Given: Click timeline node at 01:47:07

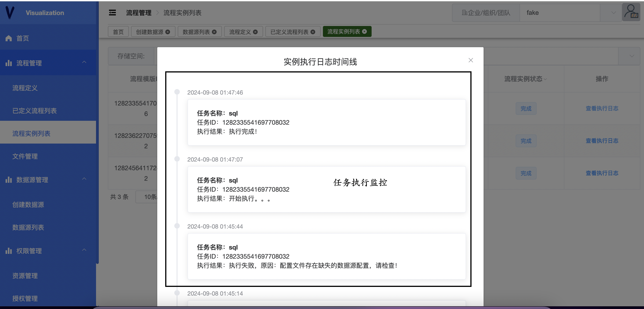Looking at the screenshot, I should [177, 159].
